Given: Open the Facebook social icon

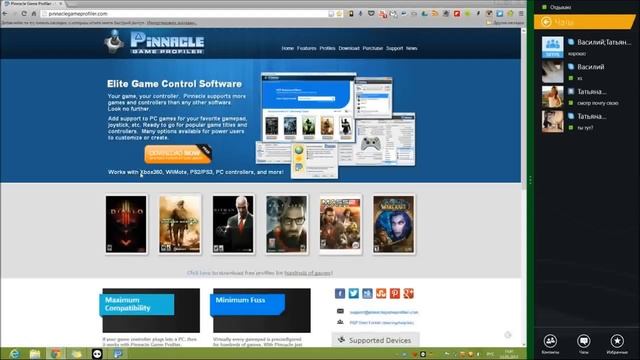Looking at the screenshot, I should tap(340, 293).
